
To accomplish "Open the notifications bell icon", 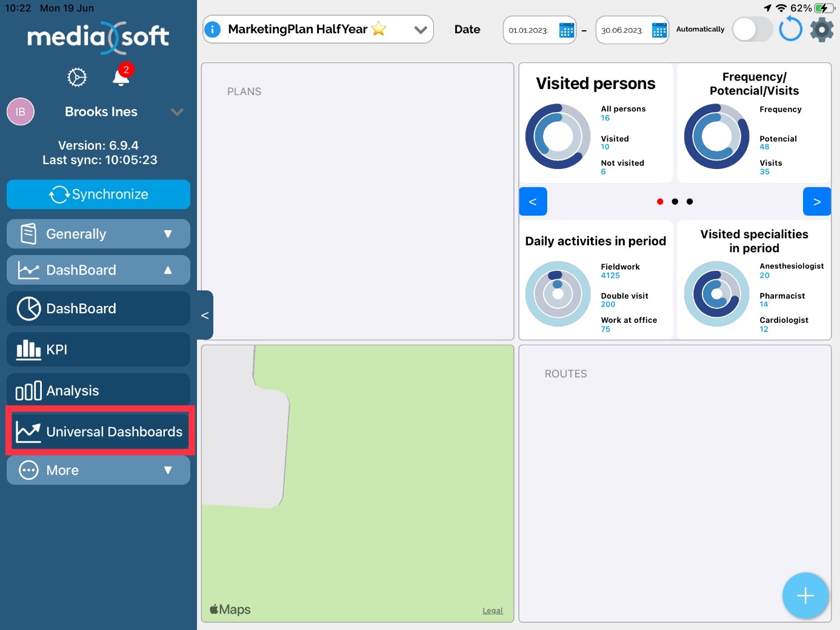I will coord(121,78).
